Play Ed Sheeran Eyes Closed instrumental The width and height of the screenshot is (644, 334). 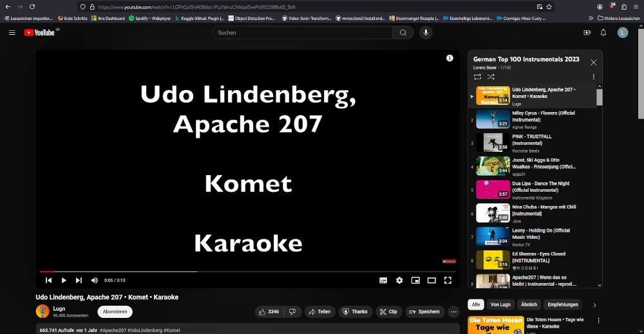[533, 260]
